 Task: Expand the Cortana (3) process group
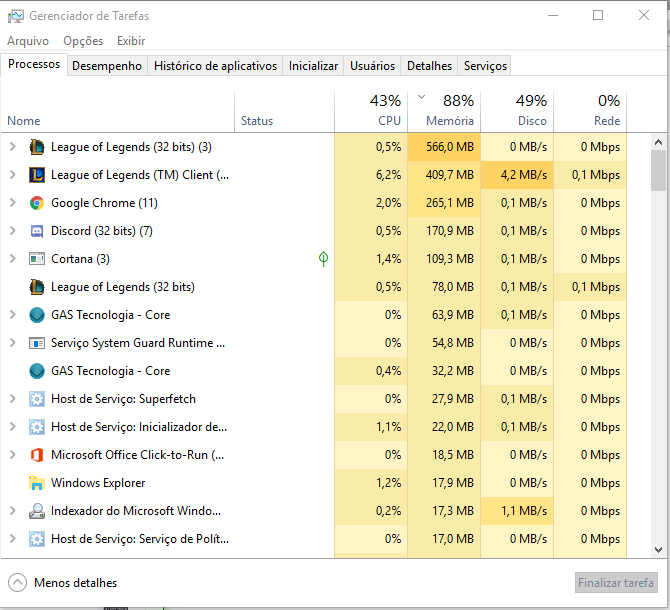[x=12, y=259]
